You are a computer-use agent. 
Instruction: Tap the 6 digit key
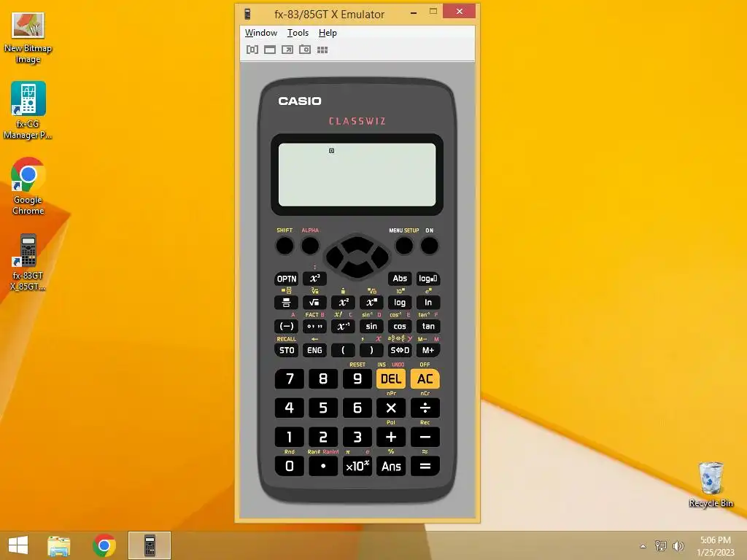pyautogui.click(x=357, y=408)
